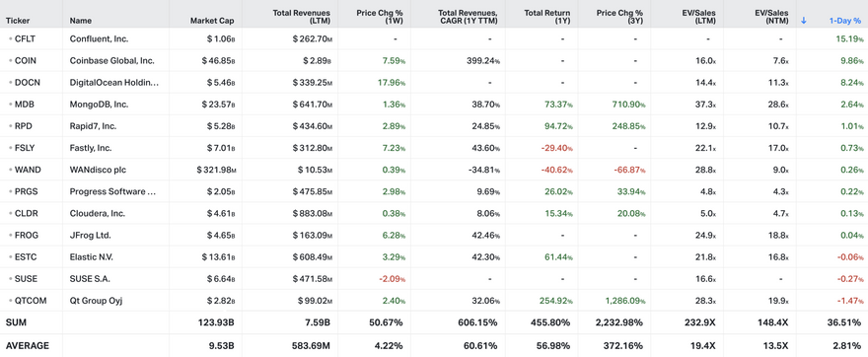Click the SUM row label
The height and width of the screenshot is (357, 868).
point(15,322)
